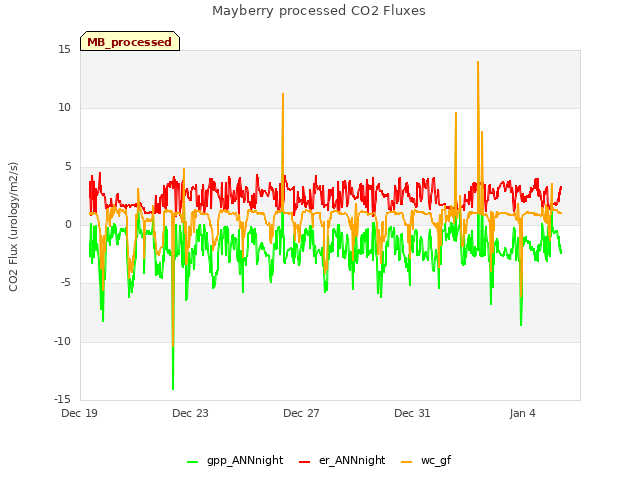
Task: Click the Dec 27 x-axis label
Action: click(301, 413)
